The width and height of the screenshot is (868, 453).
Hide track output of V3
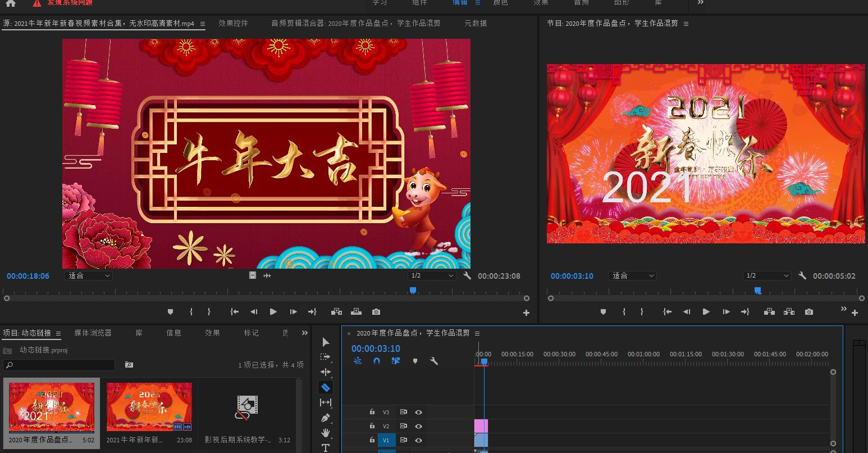tap(418, 412)
